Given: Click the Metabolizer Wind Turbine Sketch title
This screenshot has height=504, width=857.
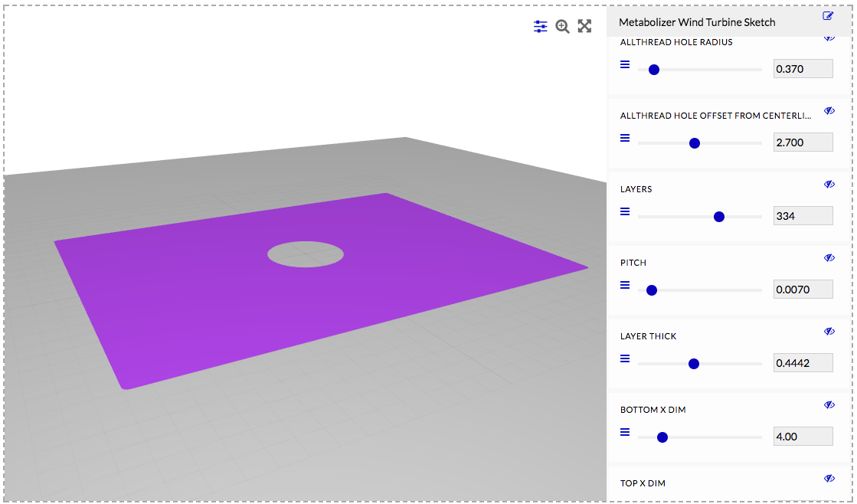Looking at the screenshot, I should coord(697,22).
